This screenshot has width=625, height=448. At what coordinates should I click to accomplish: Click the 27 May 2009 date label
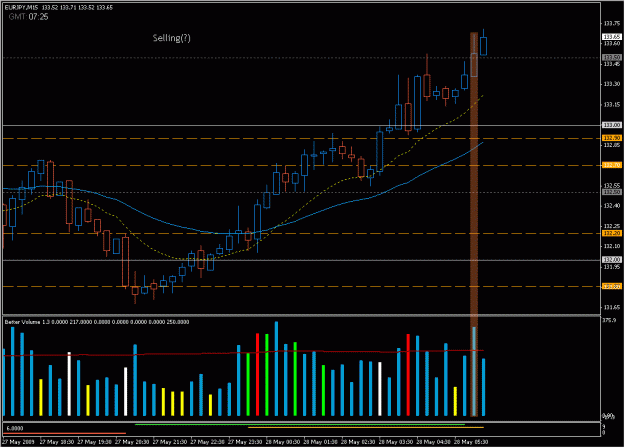click(x=18, y=442)
